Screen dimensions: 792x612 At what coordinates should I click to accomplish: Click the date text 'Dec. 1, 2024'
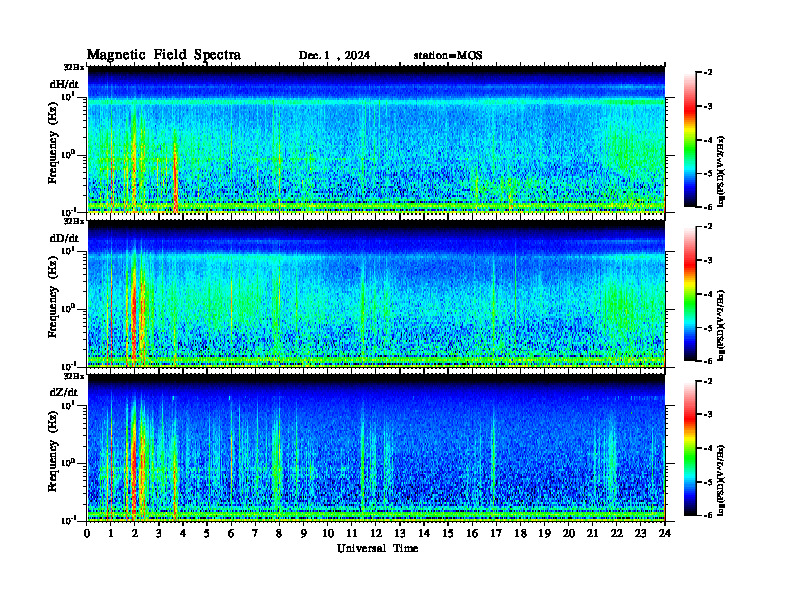pyautogui.click(x=334, y=56)
